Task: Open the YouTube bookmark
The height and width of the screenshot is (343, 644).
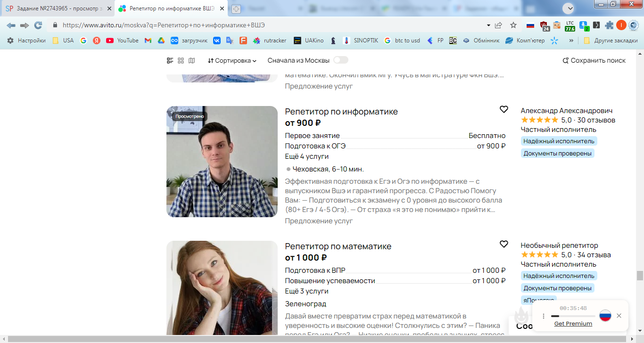Action: 123,41
